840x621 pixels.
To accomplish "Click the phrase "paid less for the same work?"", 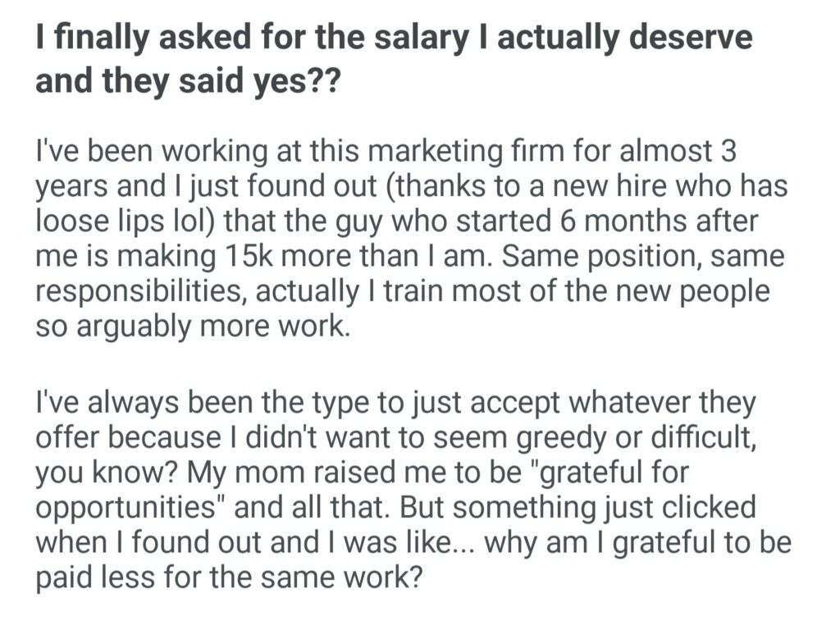I will (228, 579).
